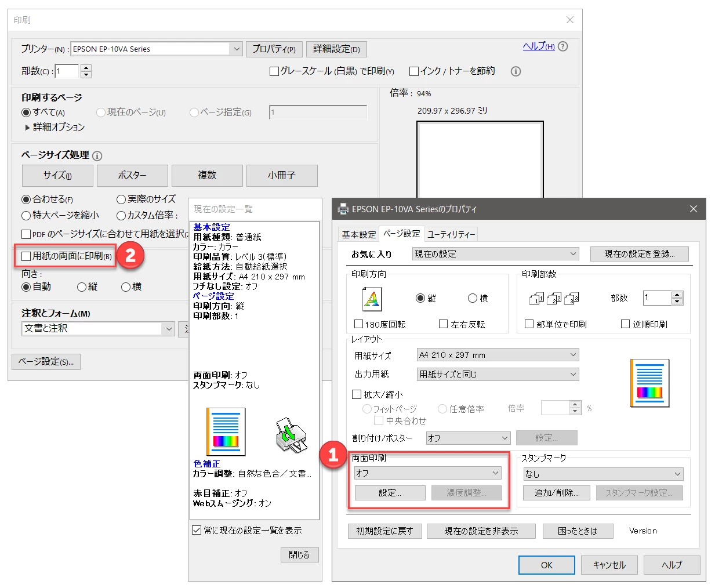
Task: Select 特大ページを縮小 radio button
Action: tap(26, 216)
